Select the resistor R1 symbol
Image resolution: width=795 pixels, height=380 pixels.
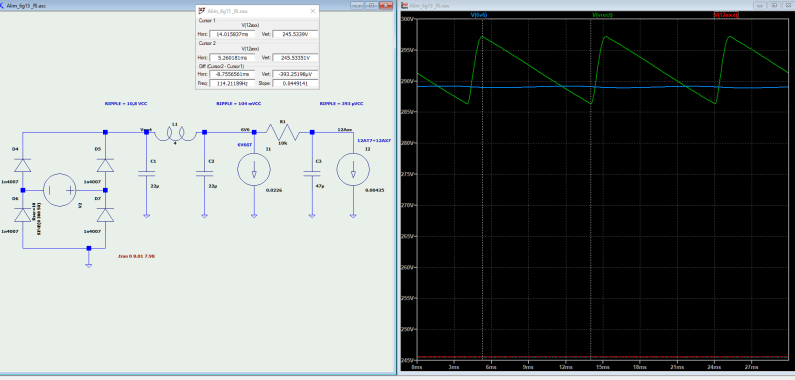coord(283,132)
